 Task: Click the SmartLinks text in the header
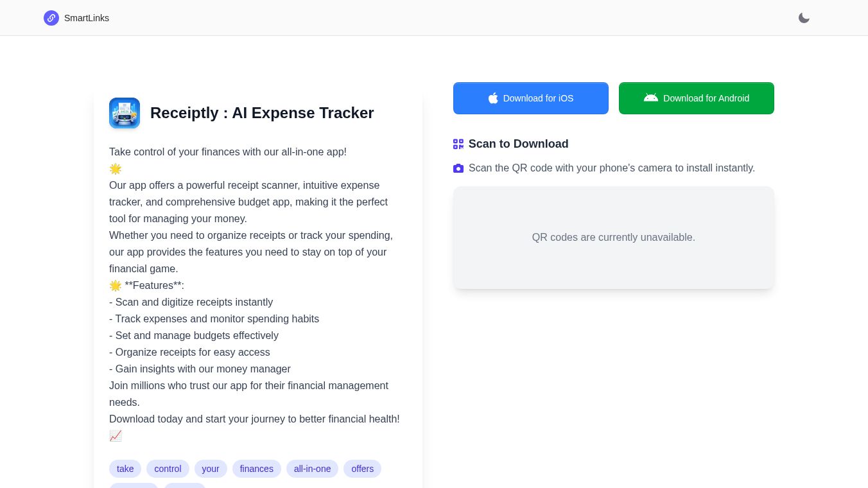pos(87,18)
